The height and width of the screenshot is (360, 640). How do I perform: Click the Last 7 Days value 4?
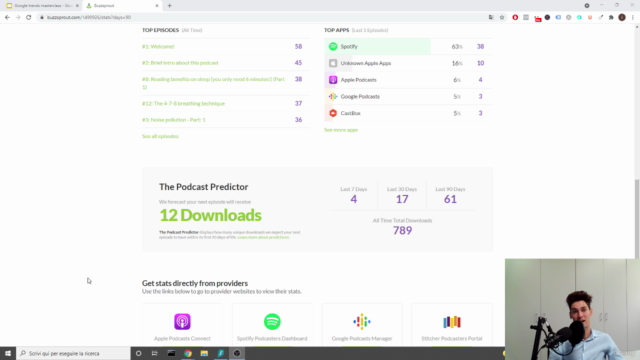point(353,199)
